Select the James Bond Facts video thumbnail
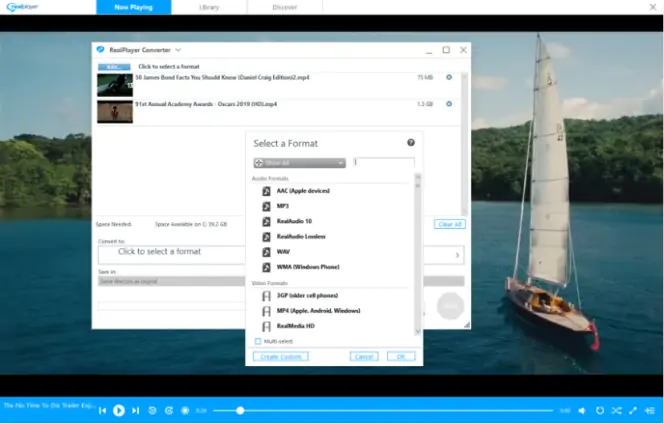Viewport: 664px width, 424px height. point(115,85)
